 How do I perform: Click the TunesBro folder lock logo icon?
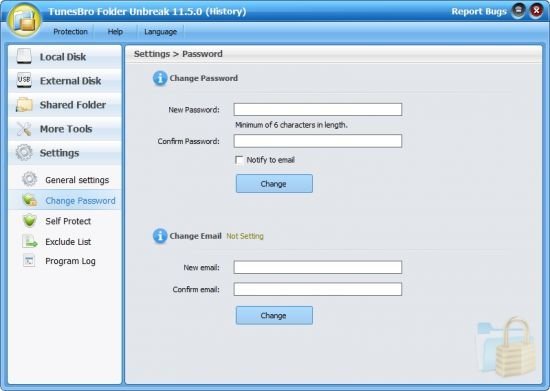pyautogui.click(x=24, y=20)
